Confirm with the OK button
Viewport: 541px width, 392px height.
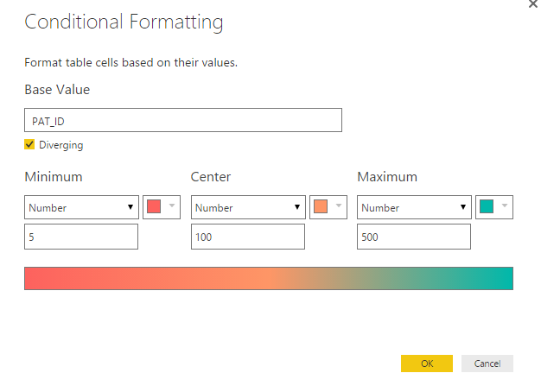tap(426, 364)
